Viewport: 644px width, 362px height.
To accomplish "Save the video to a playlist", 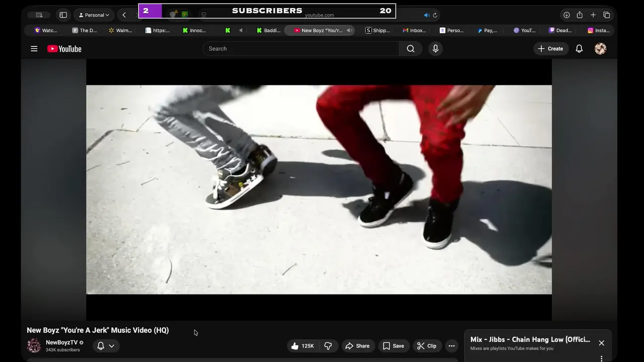I will [x=393, y=346].
